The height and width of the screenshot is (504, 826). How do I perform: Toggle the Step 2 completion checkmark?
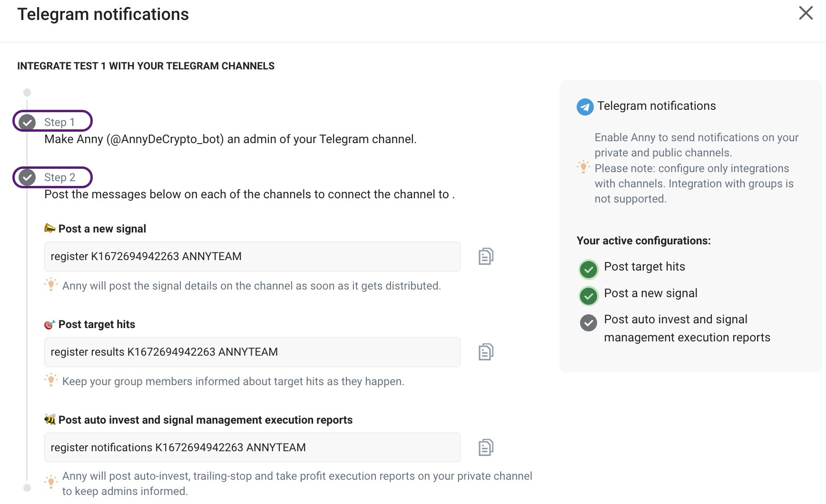click(x=27, y=177)
